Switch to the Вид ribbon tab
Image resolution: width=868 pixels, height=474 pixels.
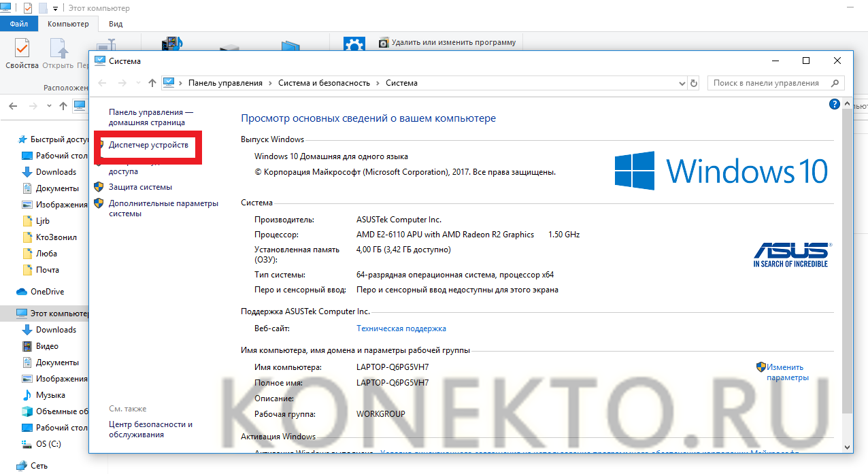116,24
